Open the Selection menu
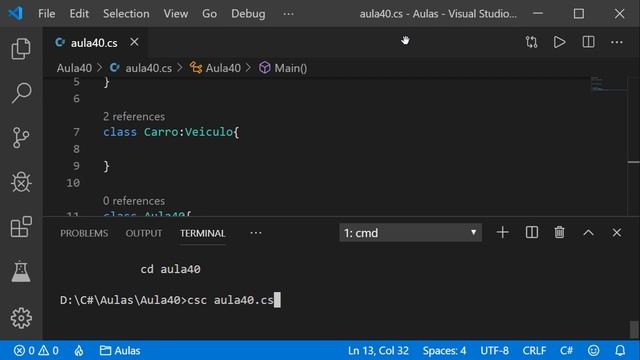The width and height of the screenshot is (640, 360). [x=126, y=13]
